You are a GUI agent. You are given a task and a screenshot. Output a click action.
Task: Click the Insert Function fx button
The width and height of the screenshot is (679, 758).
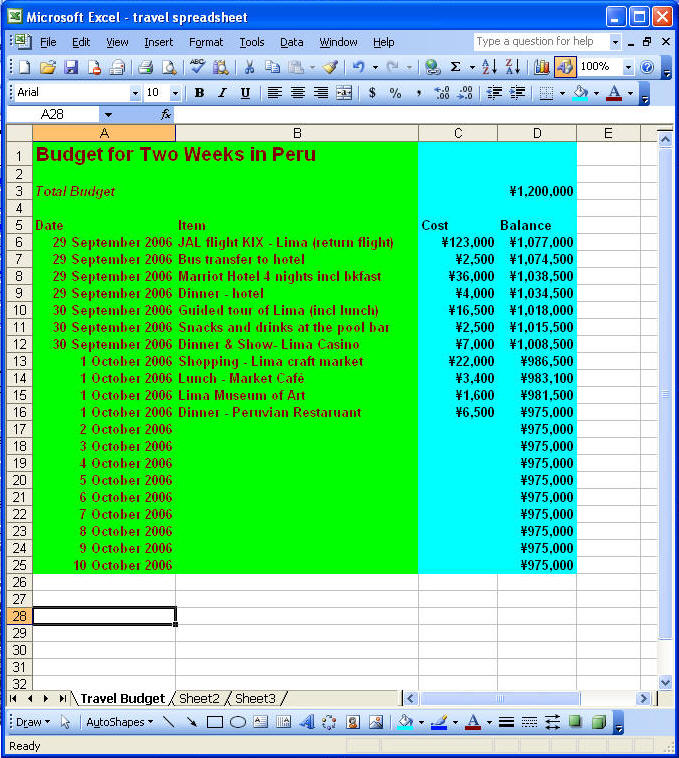coord(166,115)
